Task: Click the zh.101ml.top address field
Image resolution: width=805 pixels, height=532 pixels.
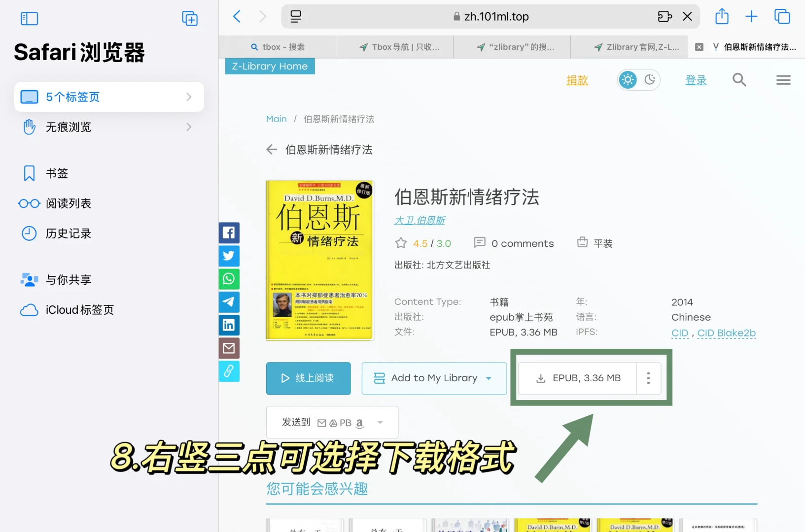Action: coord(491,17)
